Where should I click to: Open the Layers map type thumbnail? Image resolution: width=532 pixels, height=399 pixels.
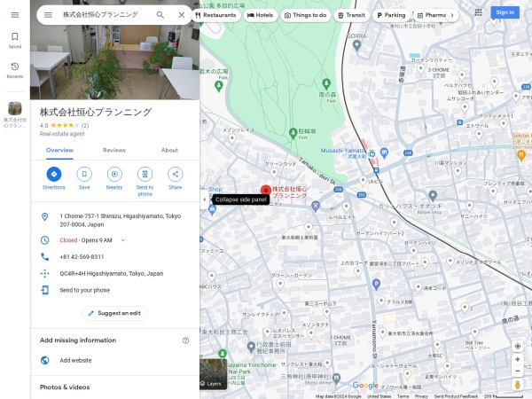(214, 374)
